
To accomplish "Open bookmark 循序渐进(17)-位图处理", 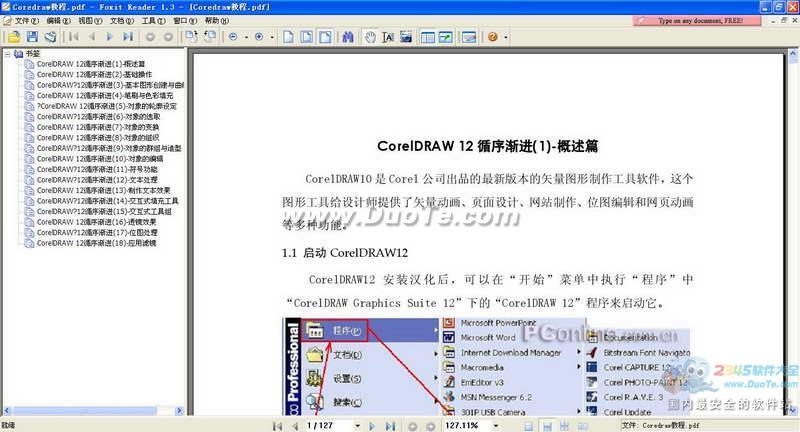I will coord(97,233).
